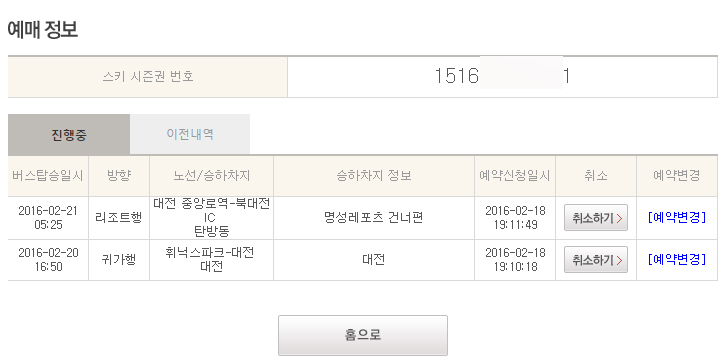The image size is (723, 363).
Task: Change the 귀가행 booking via 예약변경
Action: 677,259
